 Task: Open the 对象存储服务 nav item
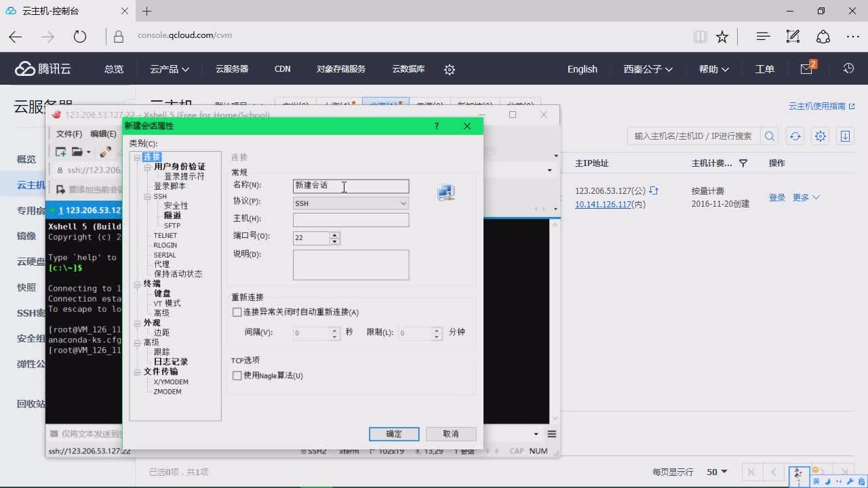pos(341,69)
